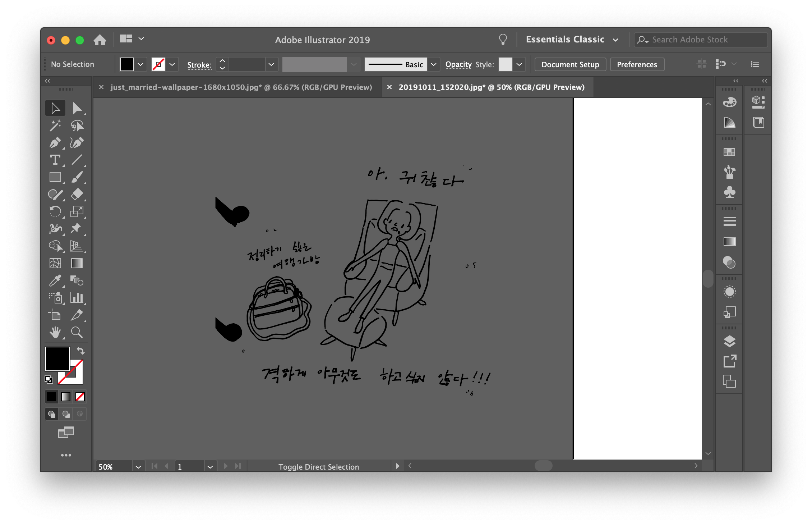Open the 50% zoom level dropdown
The height and width of the screenshot is (525, 812).
(138, 467)
